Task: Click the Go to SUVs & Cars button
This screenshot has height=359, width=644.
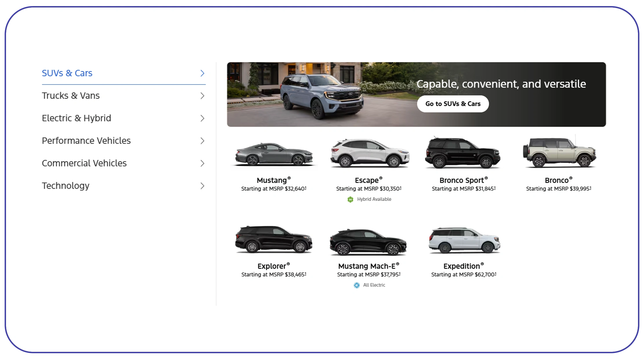Action: pos(453,104)
